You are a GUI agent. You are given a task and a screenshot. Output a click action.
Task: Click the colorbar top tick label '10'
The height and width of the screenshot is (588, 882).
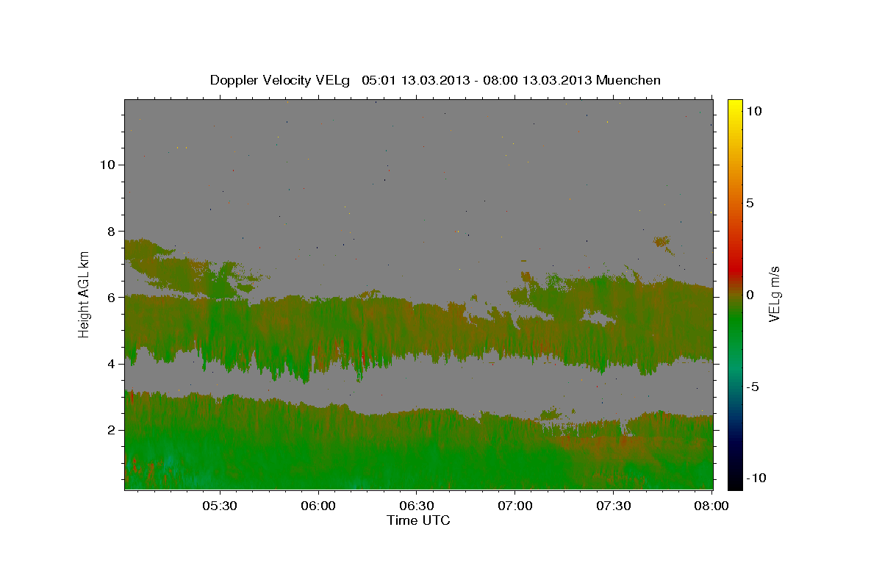point(753,111)
